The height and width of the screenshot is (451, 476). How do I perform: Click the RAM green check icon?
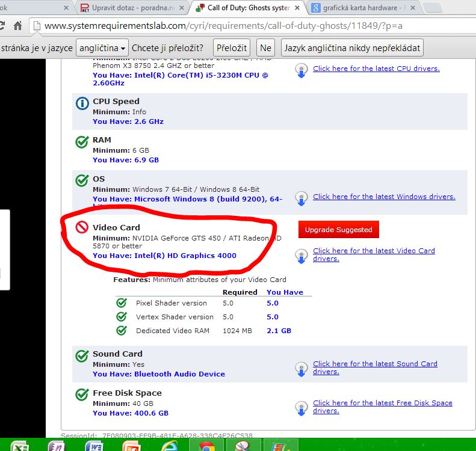[x=82, y=142]
